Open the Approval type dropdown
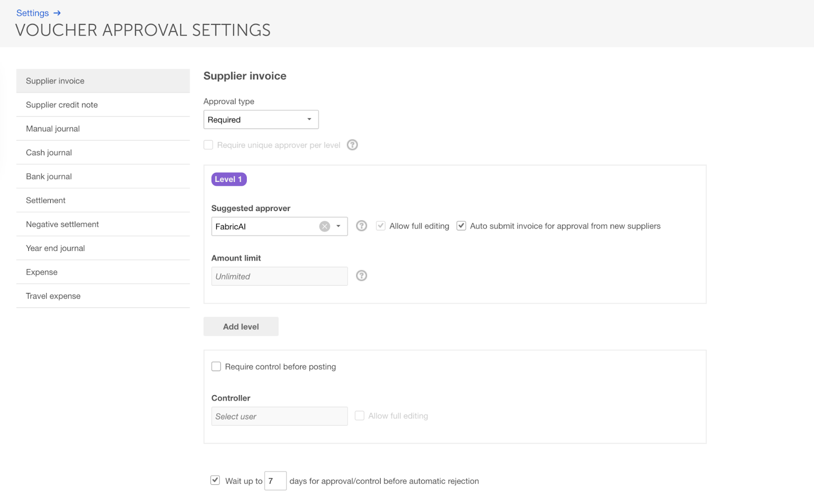The height and width of the screenshot is (504, 814). (261, 120)
